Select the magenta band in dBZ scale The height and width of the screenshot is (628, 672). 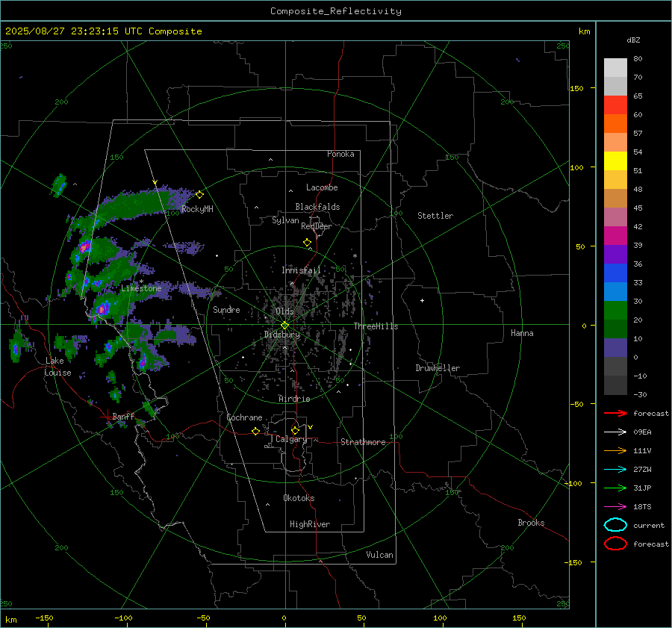(x=615, y=236)
